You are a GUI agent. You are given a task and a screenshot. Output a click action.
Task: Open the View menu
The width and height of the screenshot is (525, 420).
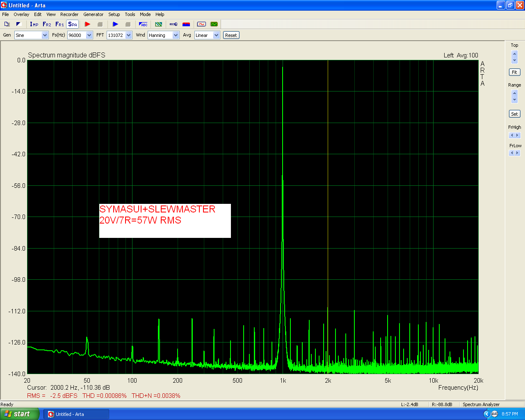tap(51, 14)
